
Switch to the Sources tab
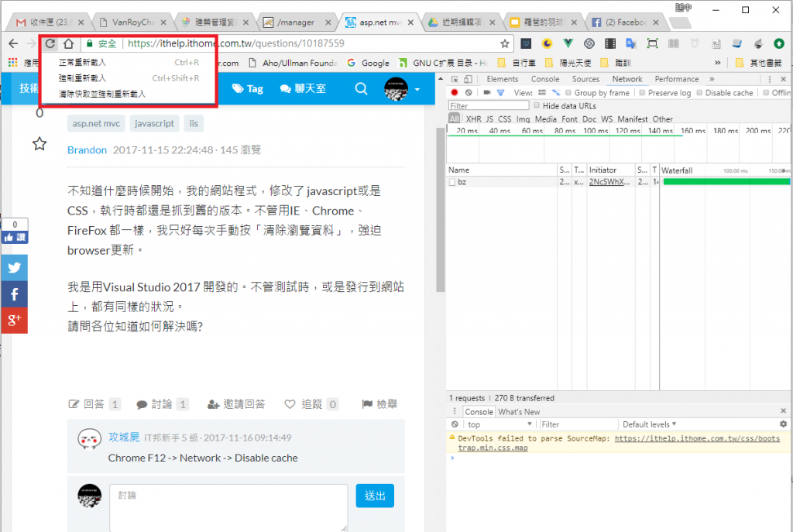[x=585, y=80]
